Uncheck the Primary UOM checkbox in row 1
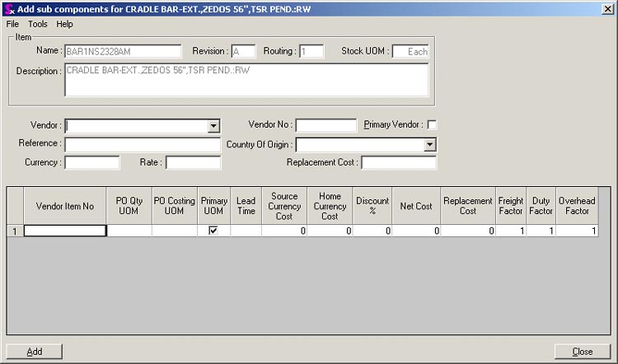The height and width of the screenshot is (364, 618). coord(213,231)
